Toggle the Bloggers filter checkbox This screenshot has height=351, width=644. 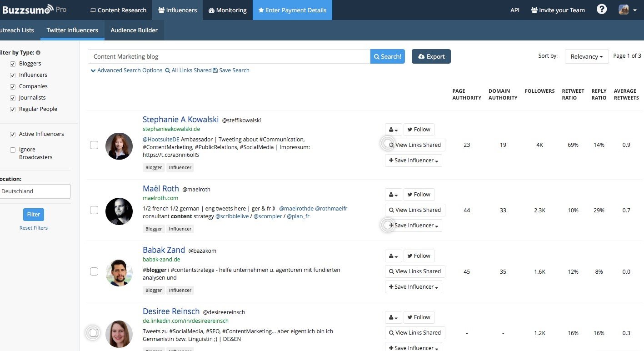tap(13, 64)
